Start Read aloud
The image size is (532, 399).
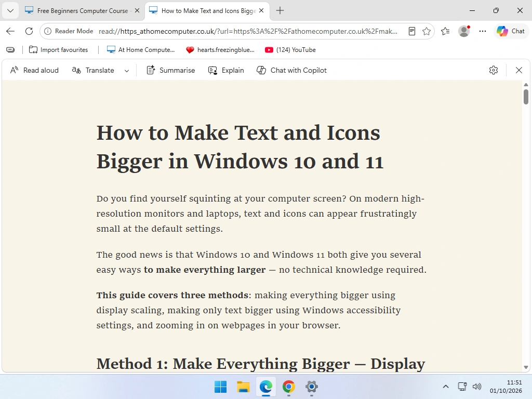[x=34, y=70]
